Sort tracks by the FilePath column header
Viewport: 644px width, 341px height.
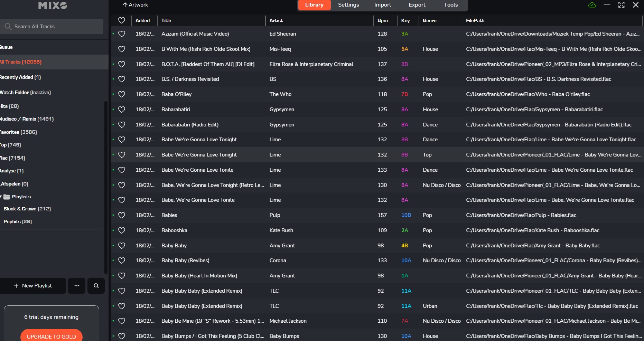tap(475, 20)
